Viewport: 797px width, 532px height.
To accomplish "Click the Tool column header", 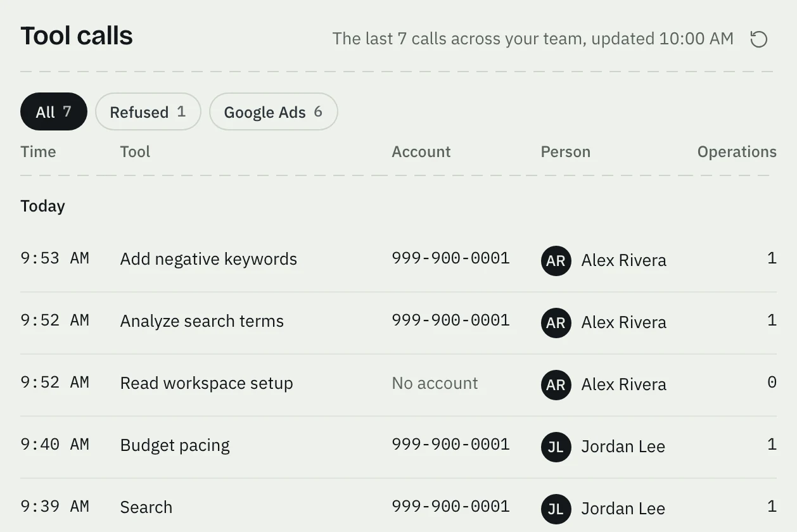I will click(x=135, y=152).
